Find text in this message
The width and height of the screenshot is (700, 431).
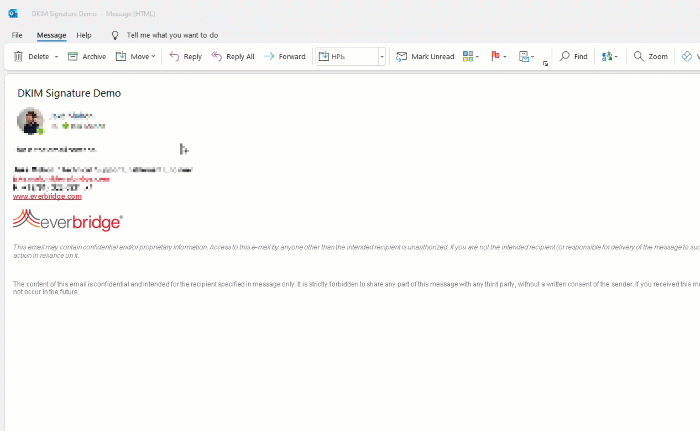pyautogui.click(x=574, y=57)
